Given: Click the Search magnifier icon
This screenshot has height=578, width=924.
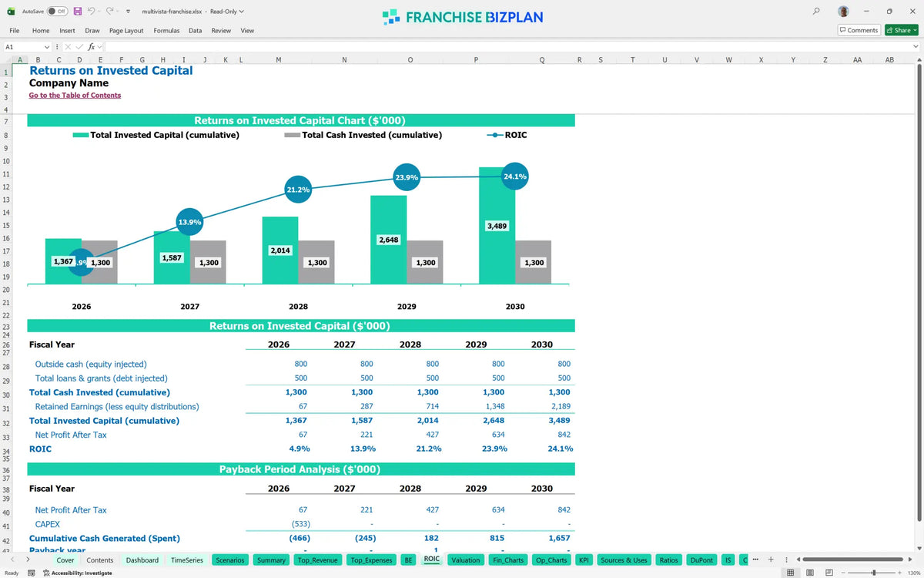Looking at the screenshot, I should 816,12.
